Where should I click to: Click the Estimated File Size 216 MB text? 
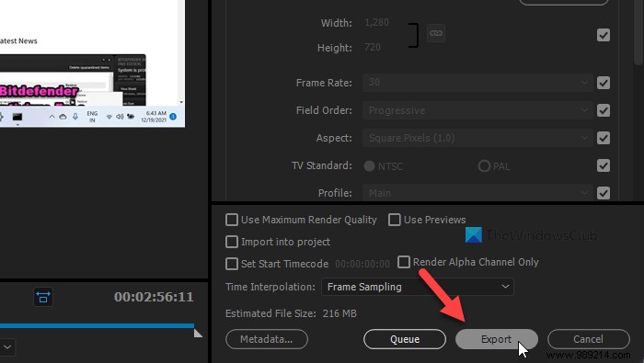coord(291,313)
